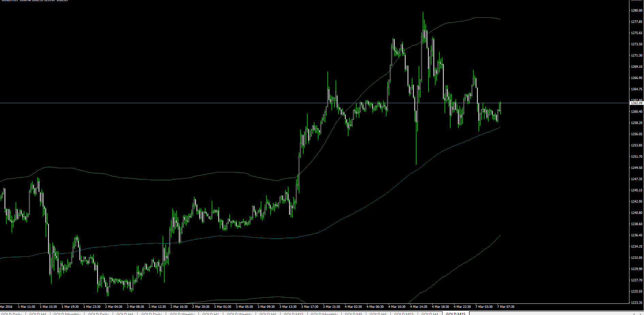Click the 1247.35 price scale label

click(637, 179)
